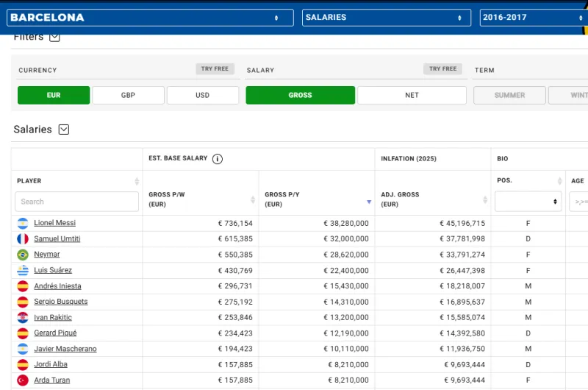
Task: Open Javier Mascherano player page
Action: [x=65, y=349]
